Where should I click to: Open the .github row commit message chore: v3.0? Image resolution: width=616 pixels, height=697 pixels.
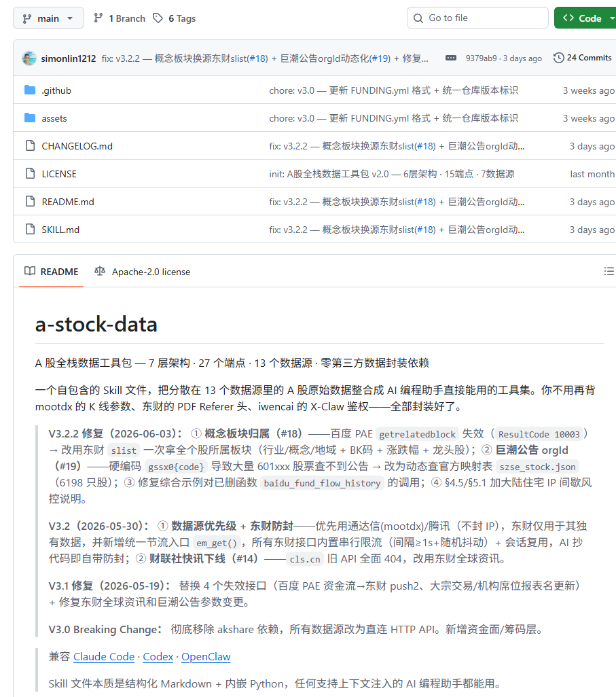pos(393,90)
